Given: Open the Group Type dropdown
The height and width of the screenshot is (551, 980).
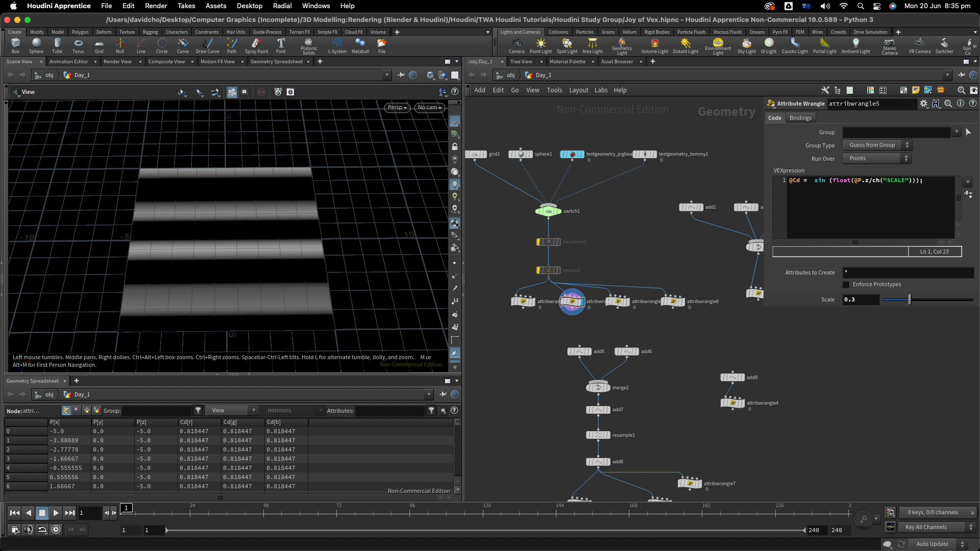Looking at the screenshot, I should coord(877,145).
